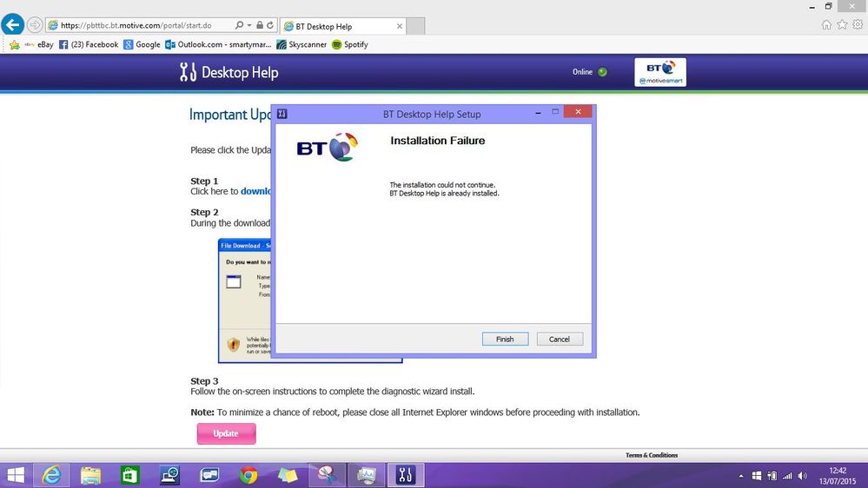Open the Snipping Tool taskbar icon
The width and height of the screenshot is (868, 488).
[328, 475]
